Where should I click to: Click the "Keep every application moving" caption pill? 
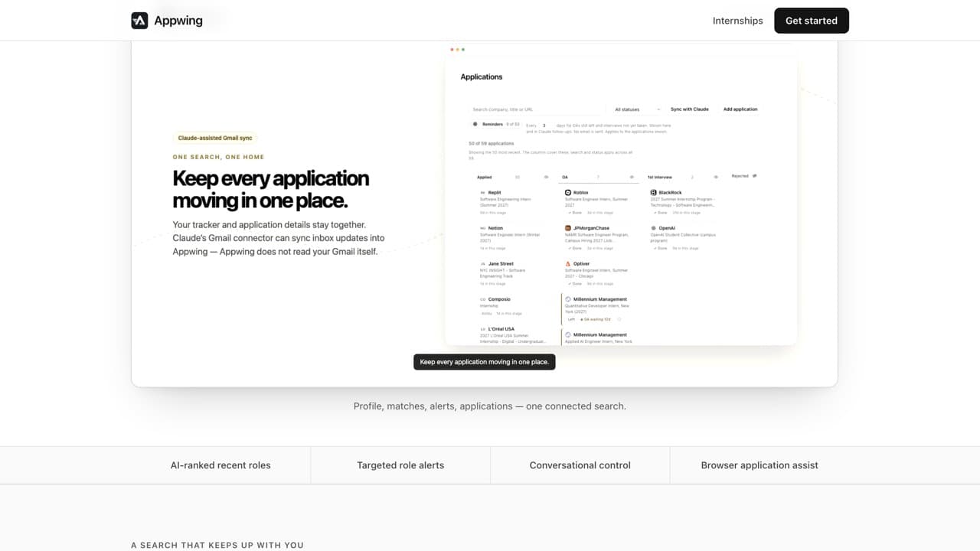pos(485,362)
